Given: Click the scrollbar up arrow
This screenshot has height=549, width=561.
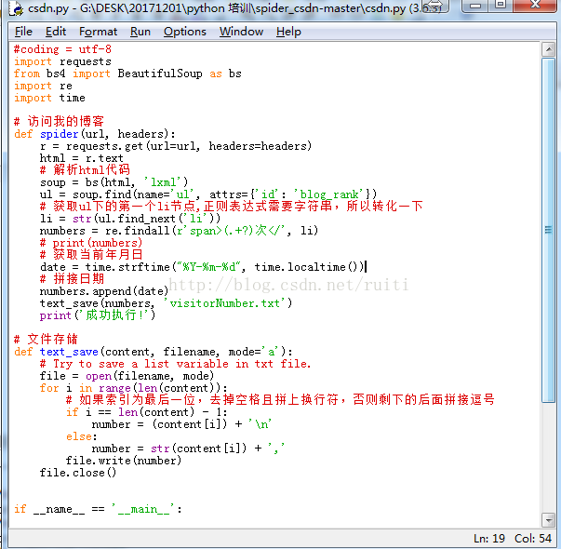Looking at the screenshot, I should pos(548,50).
